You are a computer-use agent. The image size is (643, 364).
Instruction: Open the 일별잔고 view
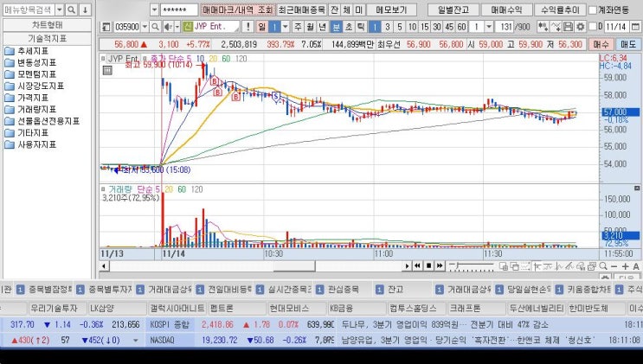coord(453,10)
